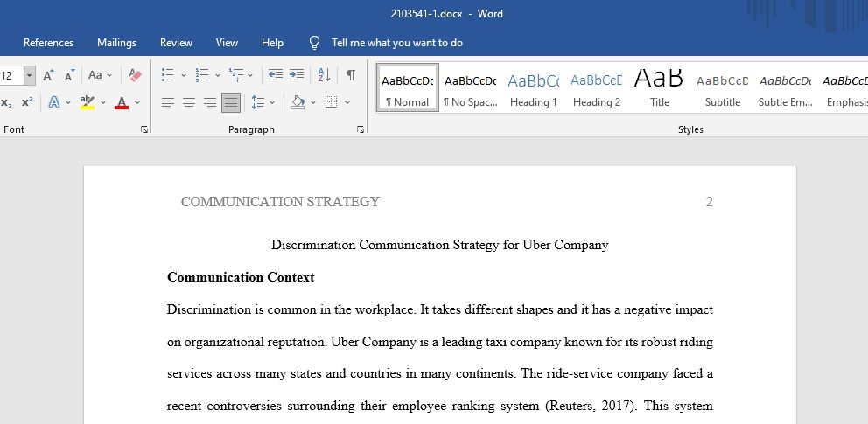Sort text with A-Z icon
The width and height of the screenshot is (868, 424).
pos(324,75)
